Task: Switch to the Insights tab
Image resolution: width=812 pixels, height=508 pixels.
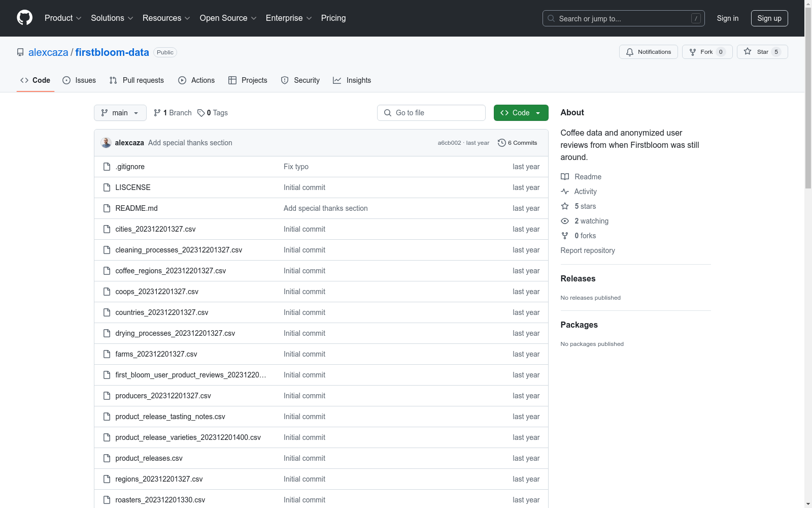Action: click(x=352, y=80)
